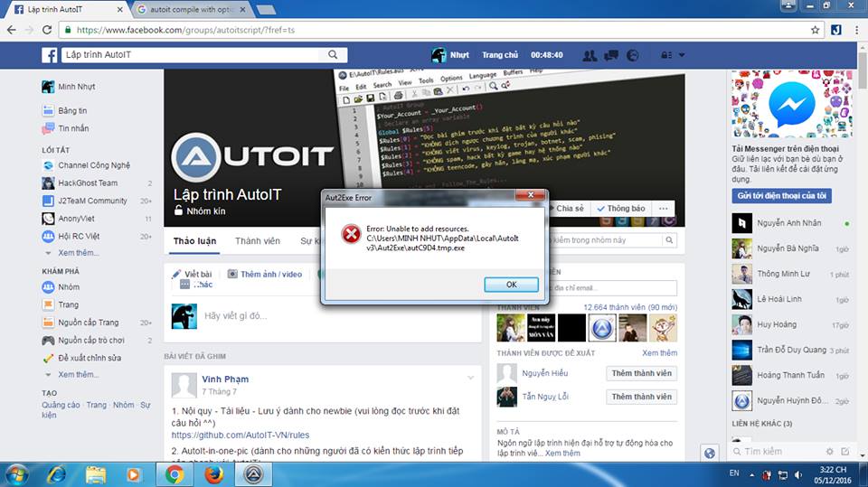Image resolution: width=868 pixels, height=487 pixels.
Task: Select Thêm ảnh / video tab
Action: point(265,274)
